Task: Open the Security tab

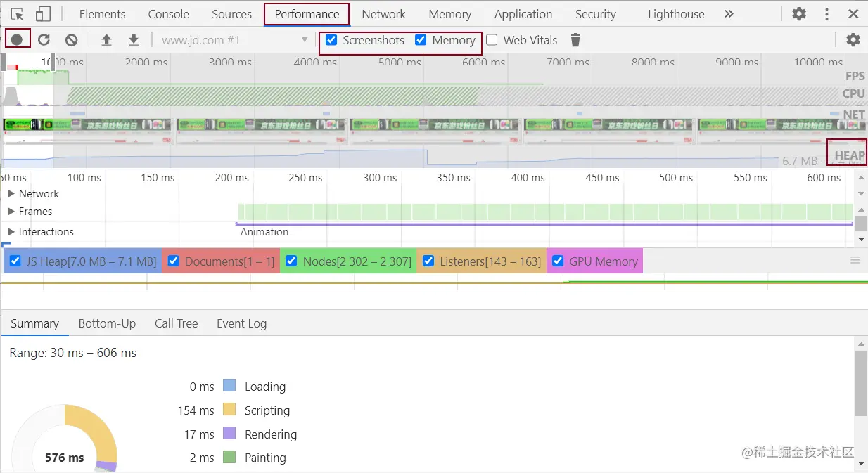Action: 595,14
